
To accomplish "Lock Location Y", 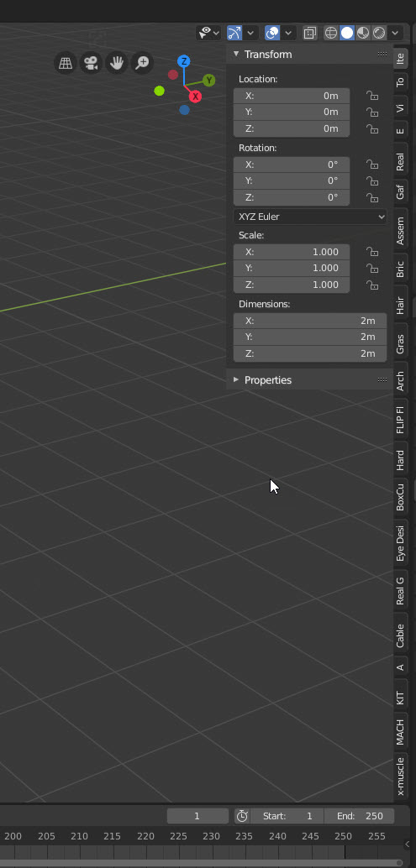I will click(x=372, y=112).
